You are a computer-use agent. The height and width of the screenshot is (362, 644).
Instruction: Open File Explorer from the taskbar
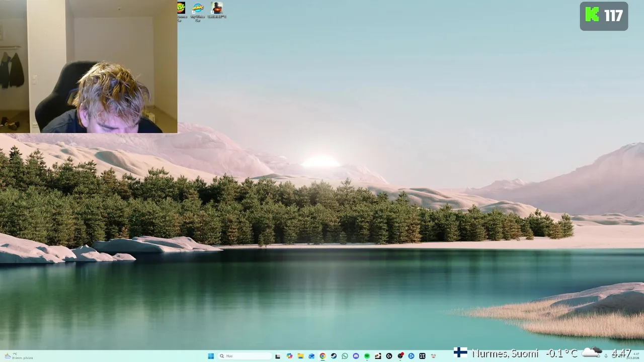[x=300, y=356]
